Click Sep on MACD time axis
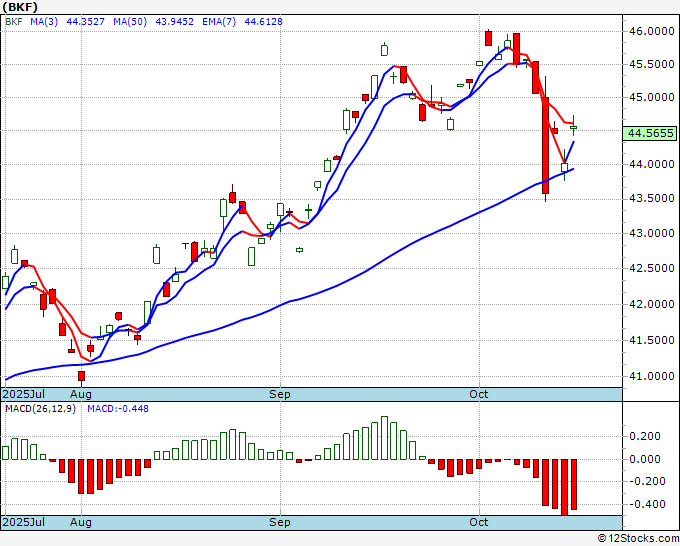This screenshot has width=680, height=546. tap(280, 522)
